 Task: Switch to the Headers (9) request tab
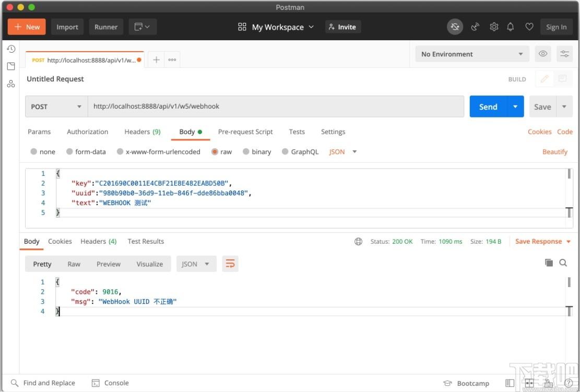[143, 132]
